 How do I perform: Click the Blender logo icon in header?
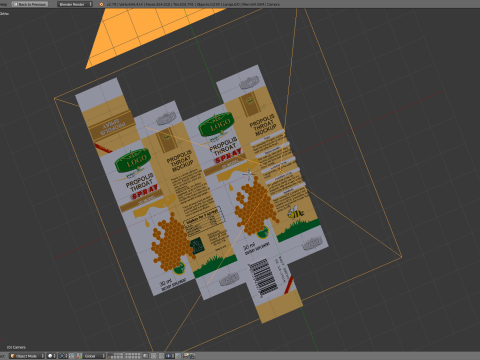click(101, 4)
